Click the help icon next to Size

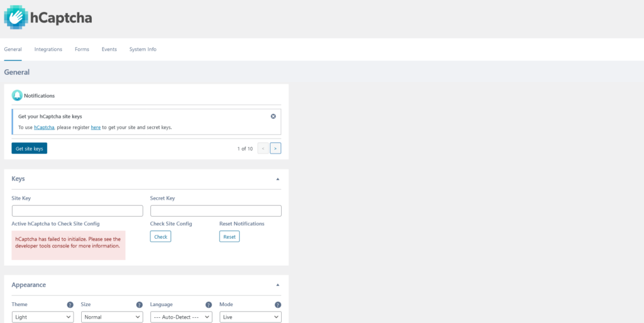(140, 305)
